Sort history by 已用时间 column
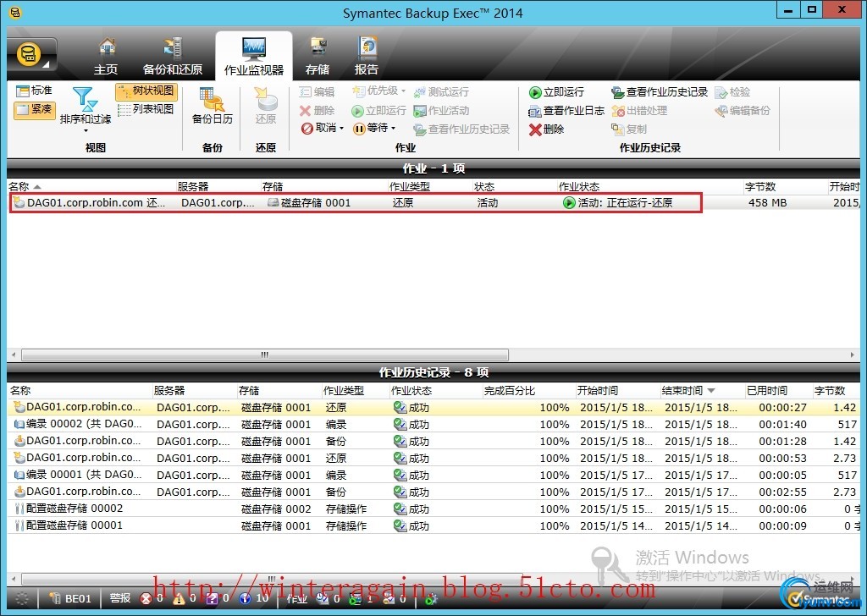 coord(779,391)
